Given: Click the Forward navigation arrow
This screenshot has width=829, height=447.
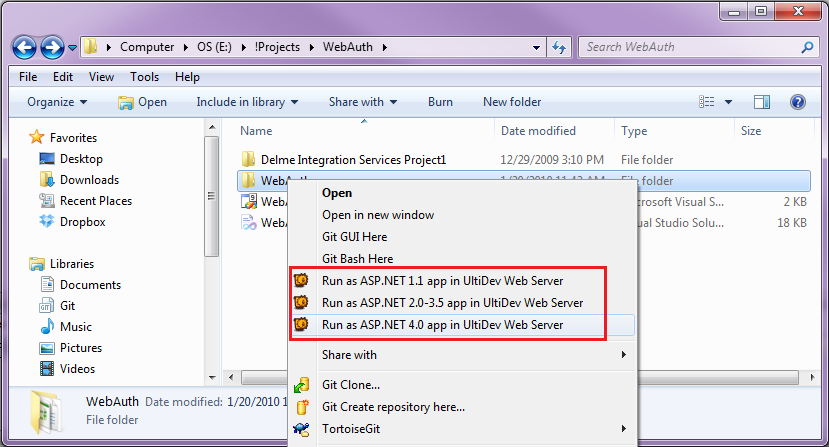Looking at the screenshot, I should click(52, 48).
